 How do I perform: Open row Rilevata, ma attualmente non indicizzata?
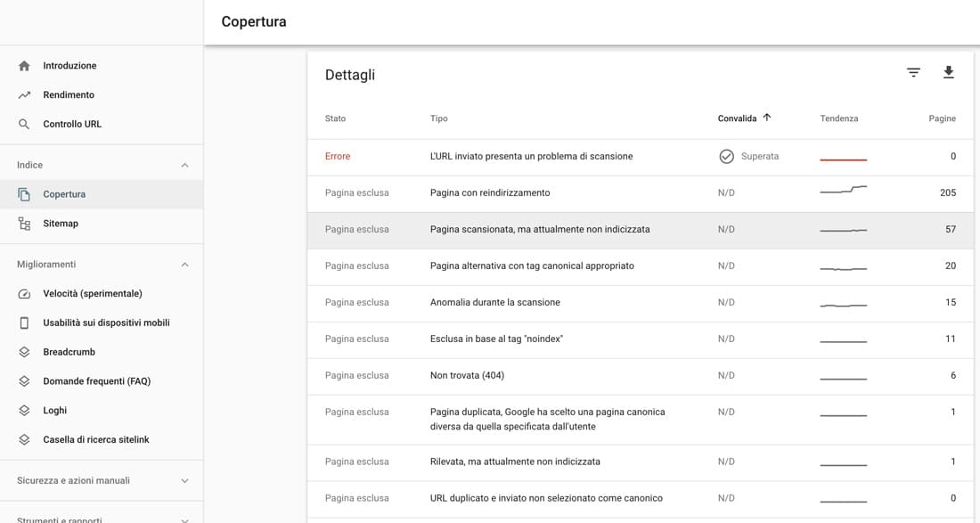[x=641, y=462]
